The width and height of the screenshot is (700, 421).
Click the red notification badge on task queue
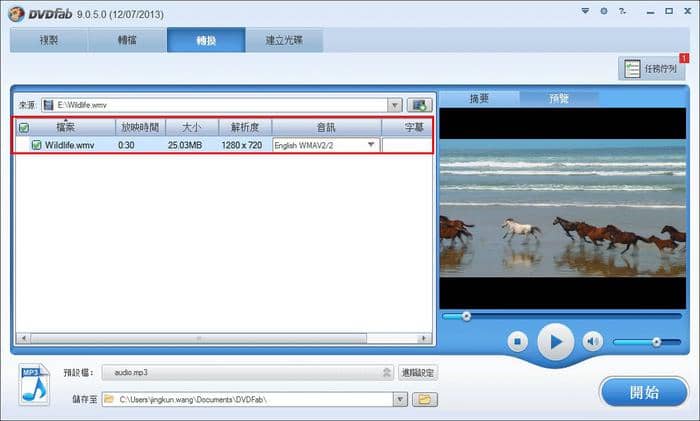tap(684, 58)
